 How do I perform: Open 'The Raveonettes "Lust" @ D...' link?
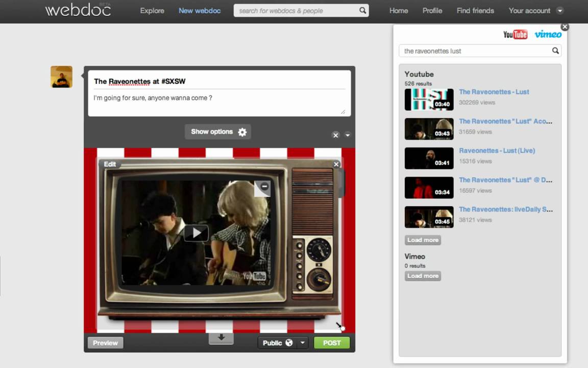[505, 180]
